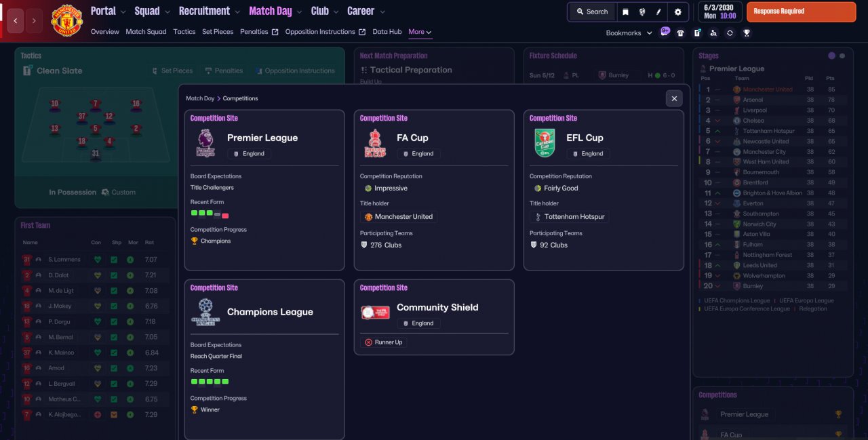Open the More submenu dropdown
This screenshot has height=440, width=868.
[x=420, y=32]
